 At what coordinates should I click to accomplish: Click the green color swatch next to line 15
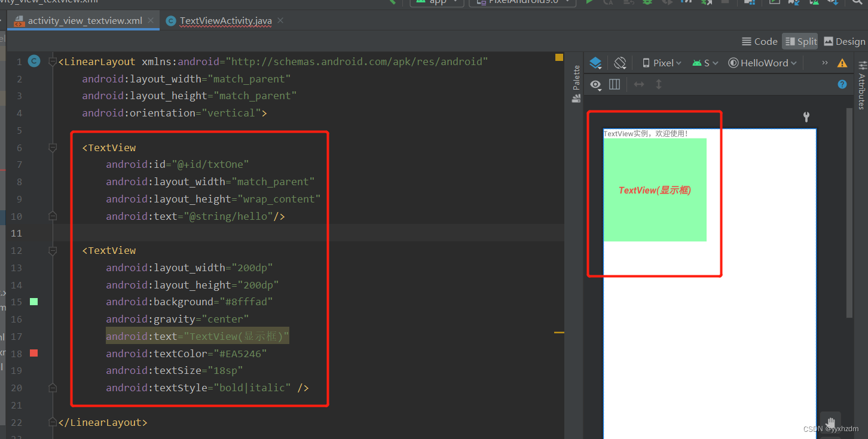click(33, 302)
